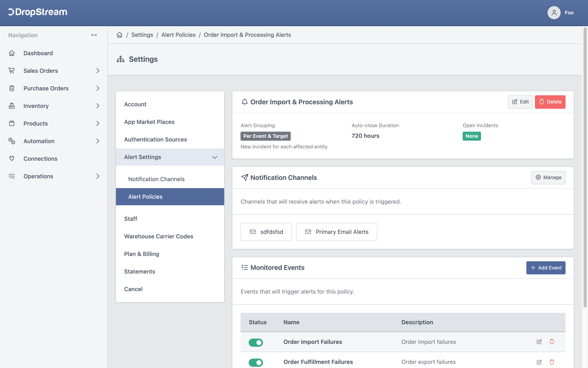
Task: Follow the Alert Policies breadcrumb link
Action: click(178, 35)
